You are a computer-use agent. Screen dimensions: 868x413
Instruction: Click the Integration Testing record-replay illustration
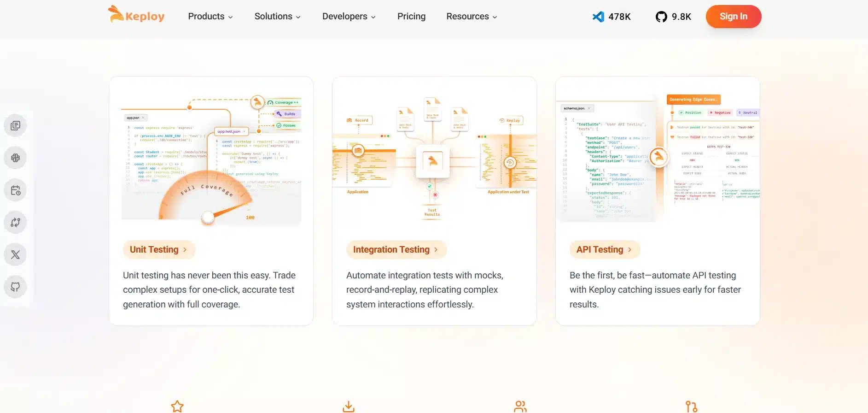coord(434,158)
